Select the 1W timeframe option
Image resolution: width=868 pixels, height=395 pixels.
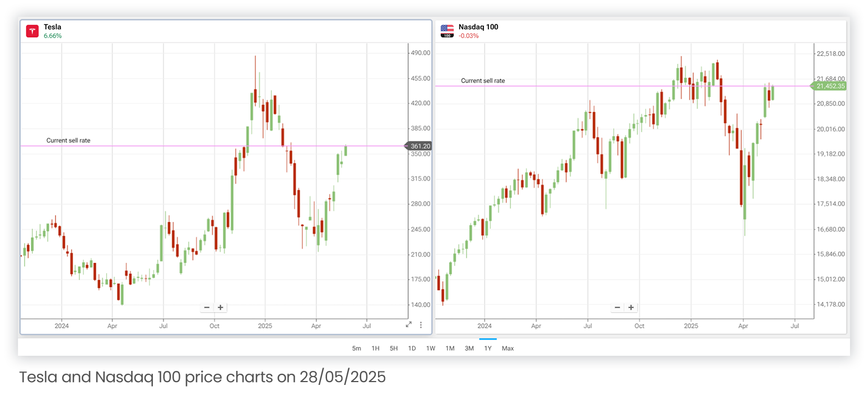pos(431,348)
